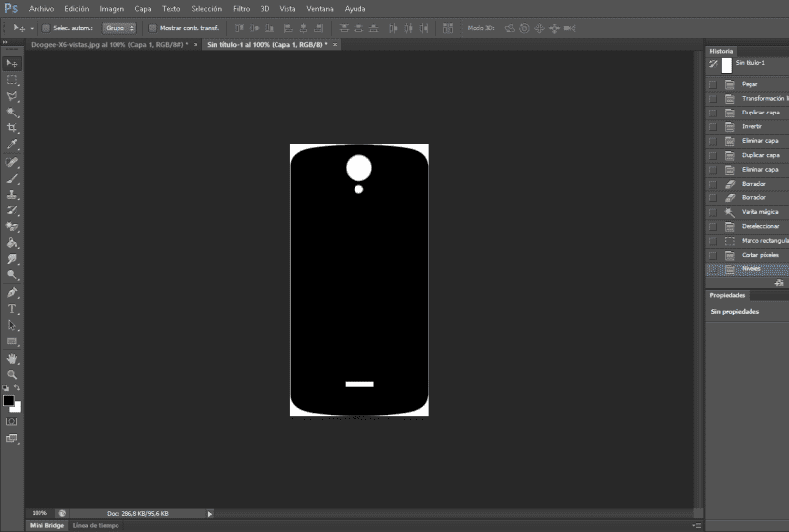This screenshot has width=789, height=532.
Task: Switch to Doogee-X6-vistas.jpg document tab
Action: [110, 44]
